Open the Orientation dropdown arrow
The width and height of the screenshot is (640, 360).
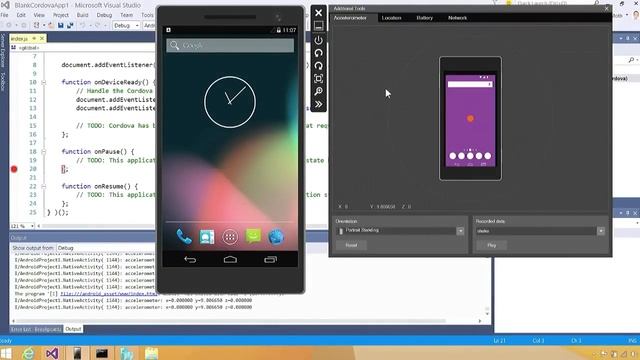(460, 231)
